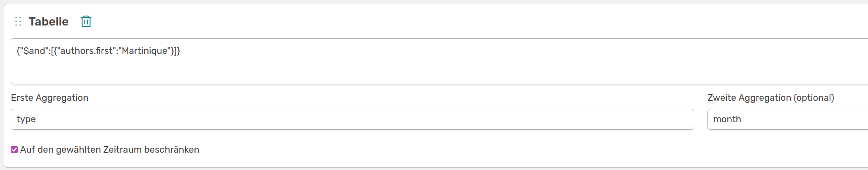This screenshot has height=170, width=868.
Task: Click inside the JSON query text area
Action: (440, 61)
